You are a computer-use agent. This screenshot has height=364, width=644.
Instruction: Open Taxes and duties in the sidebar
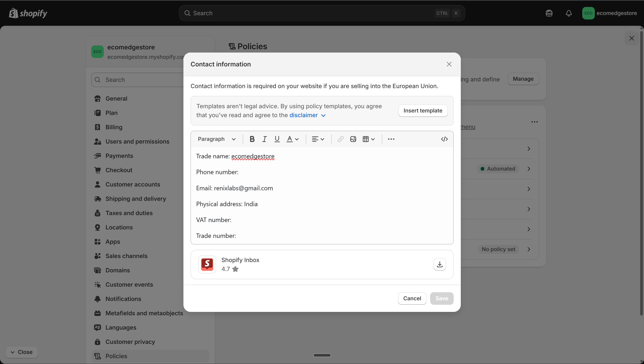click(x=129, y=213)
